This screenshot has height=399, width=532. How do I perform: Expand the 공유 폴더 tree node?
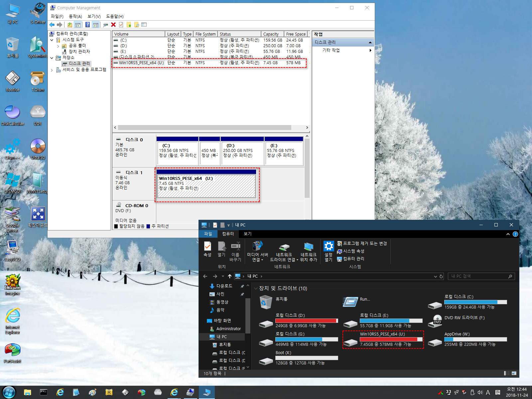coord(58,46)
